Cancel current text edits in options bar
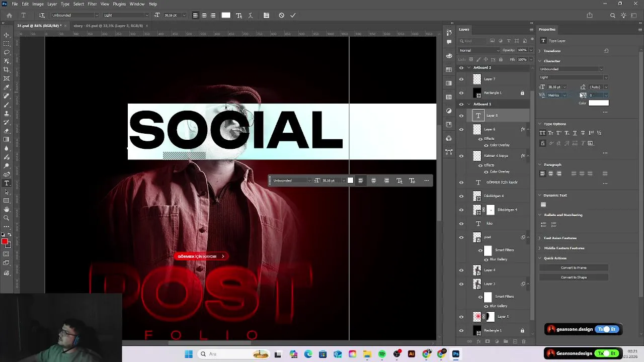Screen dimensions: 644x362 tap(281, 15)
